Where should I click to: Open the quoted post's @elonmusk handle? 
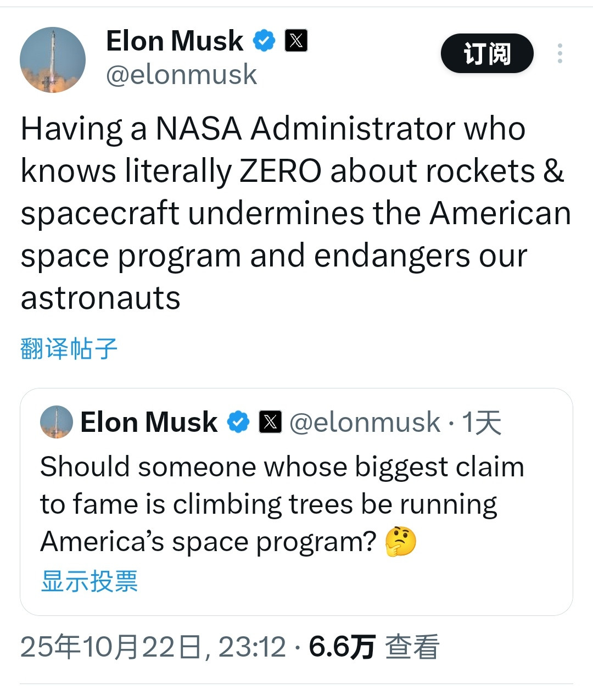(365, 422)
